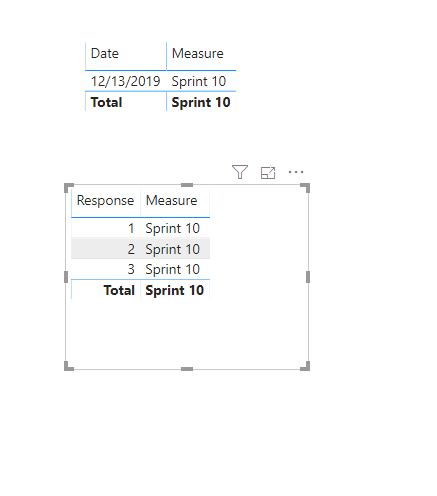Click Total label in Date table
The height and width of the screenshot is (496, 437).
click(x=106, y=102)
